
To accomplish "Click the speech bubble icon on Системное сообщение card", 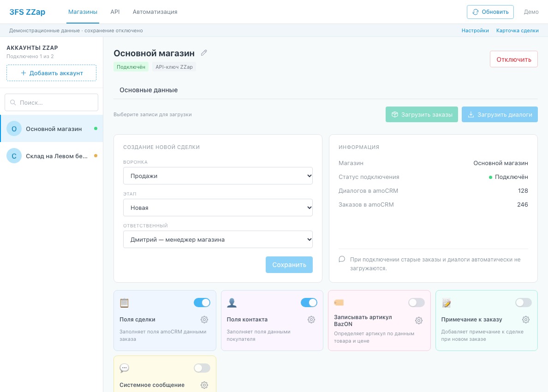I will [125, 368].
